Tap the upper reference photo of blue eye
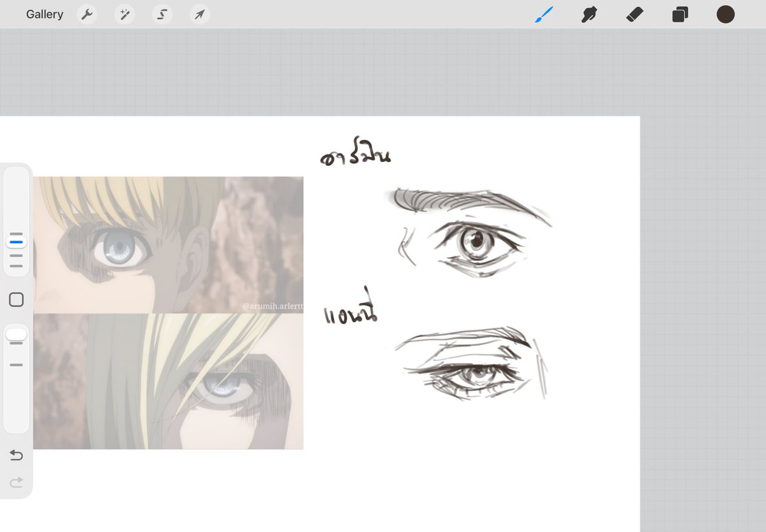This screenshot has height=532, width=766. pyautogui.click(x=169, y=245)
